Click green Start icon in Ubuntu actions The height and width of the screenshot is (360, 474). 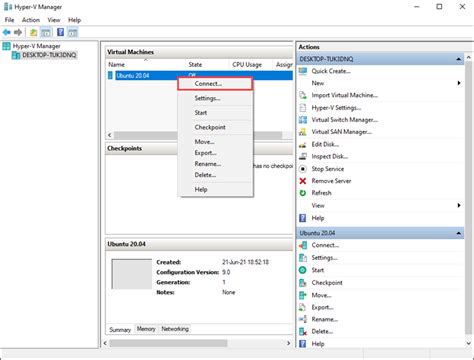tap(303, 270)
